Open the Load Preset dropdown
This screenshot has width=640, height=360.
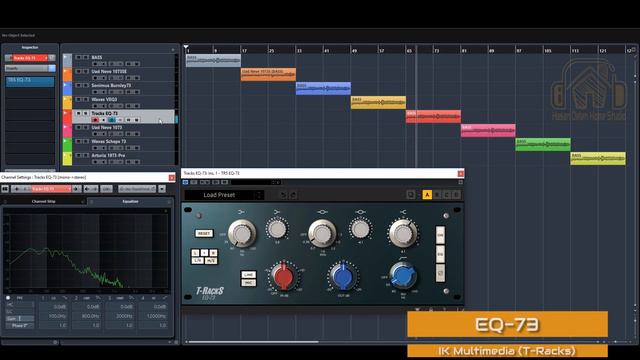click(x=224, y=195)
